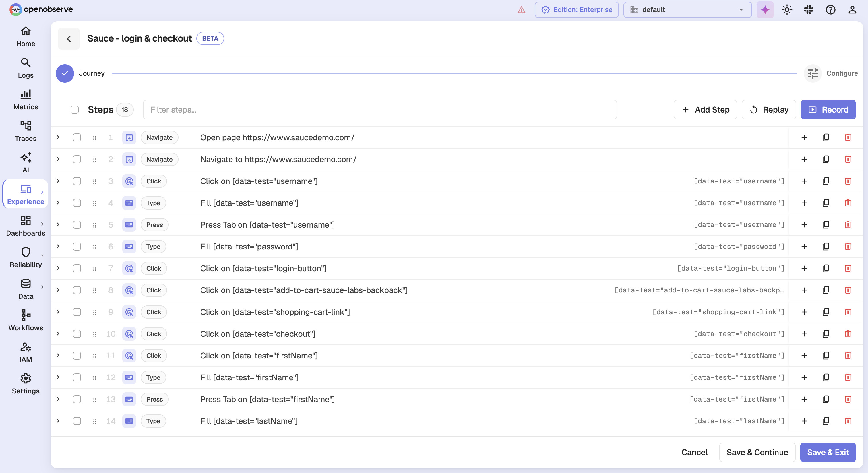This screenshot has width=868, height=473.
Task: Tick the checkbox for step 10 checkout
Action: (x=77, y=334)
